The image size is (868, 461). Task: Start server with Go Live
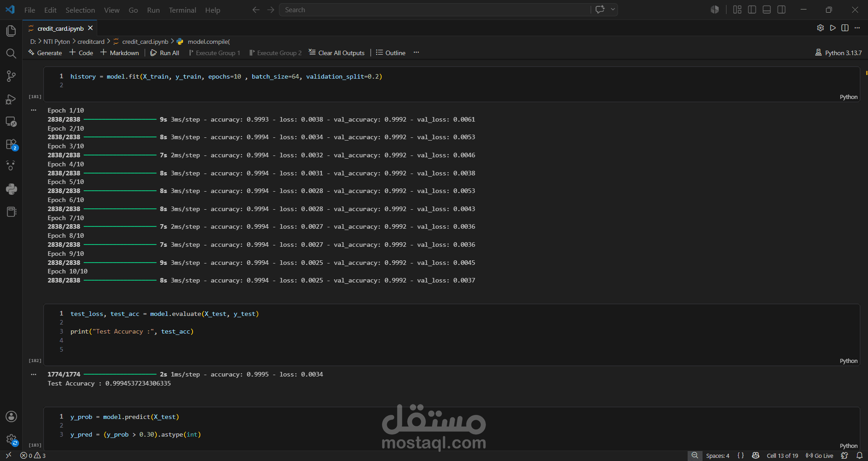819,456
